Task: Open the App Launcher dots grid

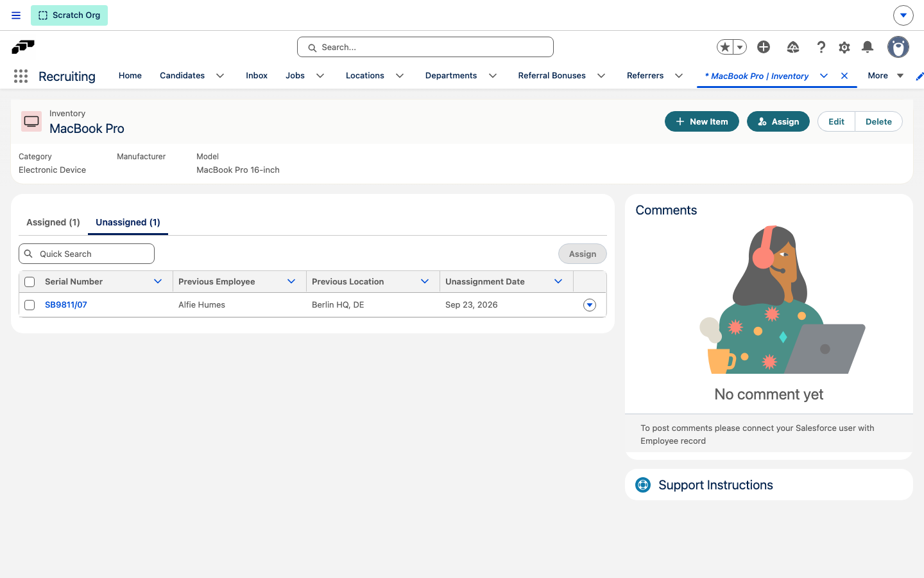Action: tap(21, 76)
